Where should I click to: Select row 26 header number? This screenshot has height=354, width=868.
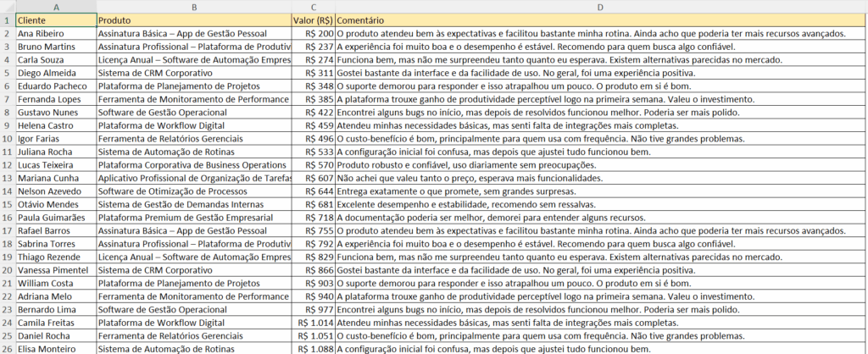8,349
